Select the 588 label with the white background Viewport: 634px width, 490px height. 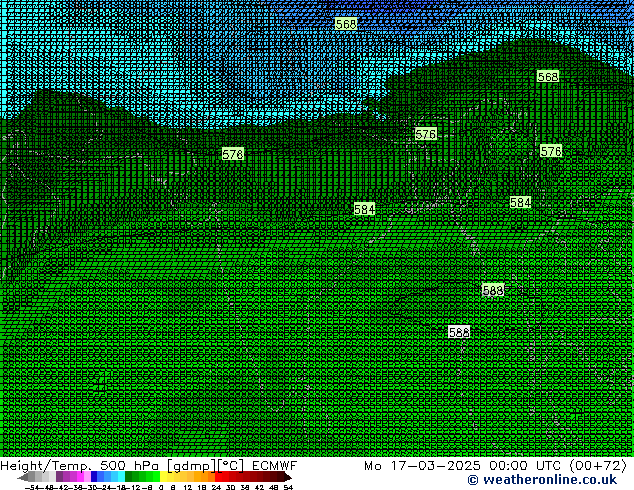(x=459, y=332)
